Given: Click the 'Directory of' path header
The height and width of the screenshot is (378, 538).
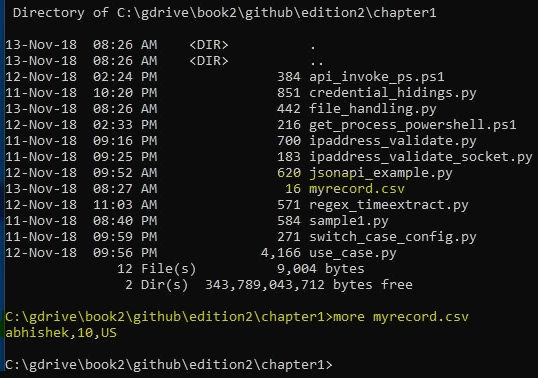Looking at the screenshot, I should [x=224, y=13].
